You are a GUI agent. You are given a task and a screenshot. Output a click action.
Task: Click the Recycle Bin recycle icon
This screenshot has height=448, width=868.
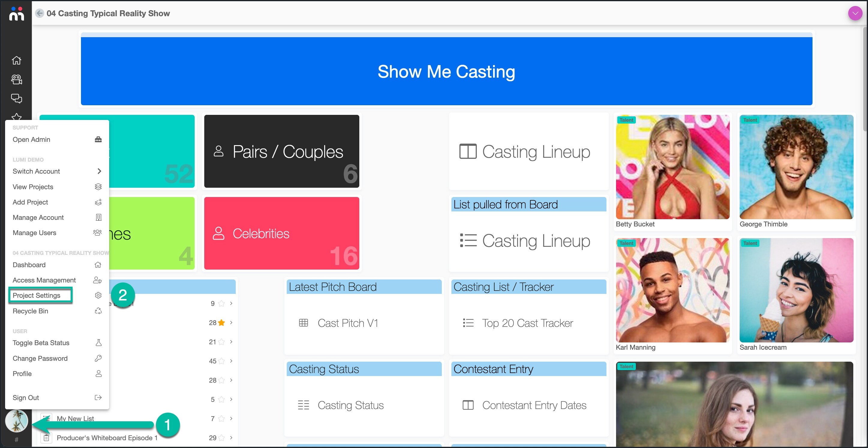point(98,311)
